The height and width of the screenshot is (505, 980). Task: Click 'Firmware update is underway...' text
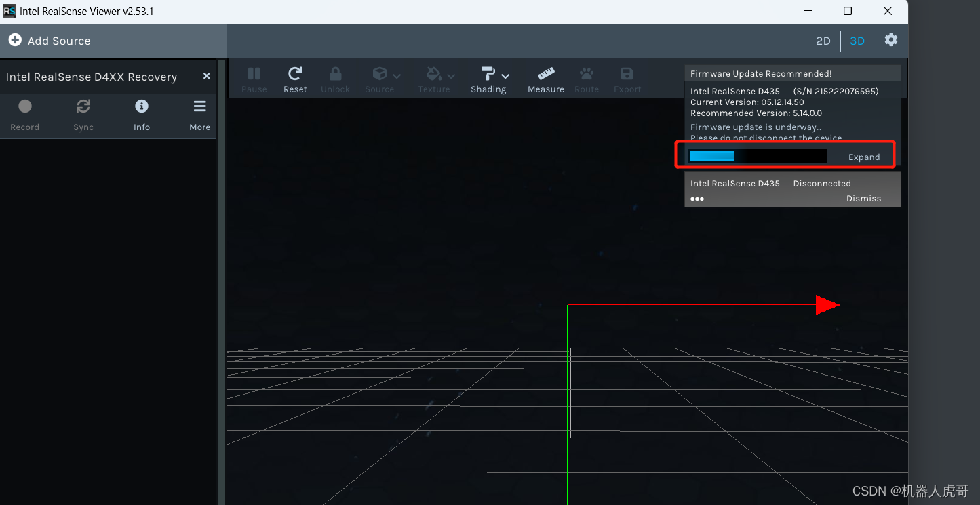point(756,127)
